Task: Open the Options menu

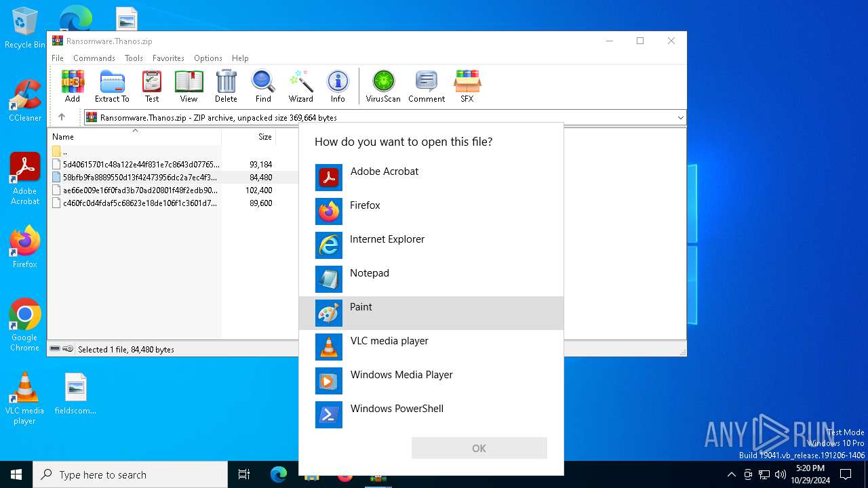Action: (208, 58)
